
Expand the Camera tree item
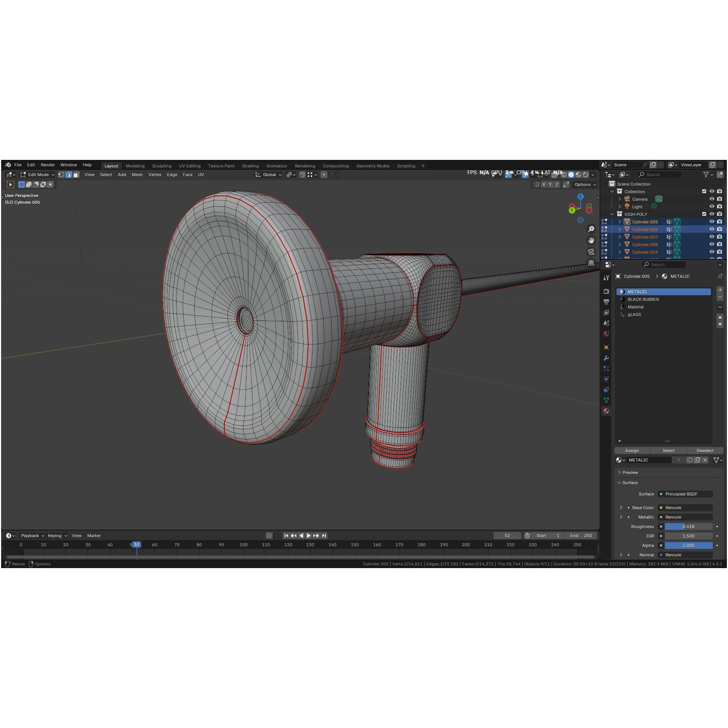point(620,199)
